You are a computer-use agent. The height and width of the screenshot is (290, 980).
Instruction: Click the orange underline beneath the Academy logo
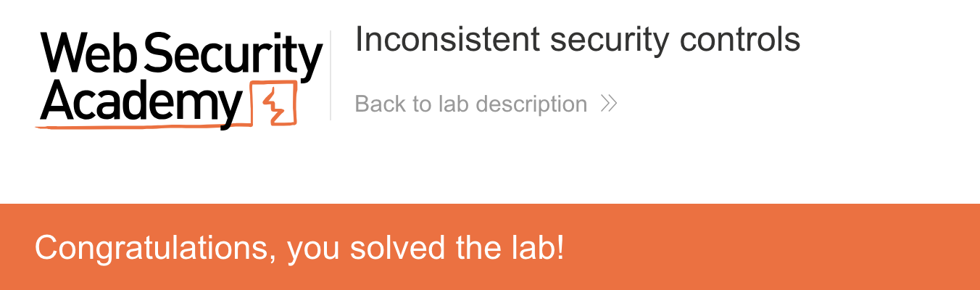tap(145, 127)
